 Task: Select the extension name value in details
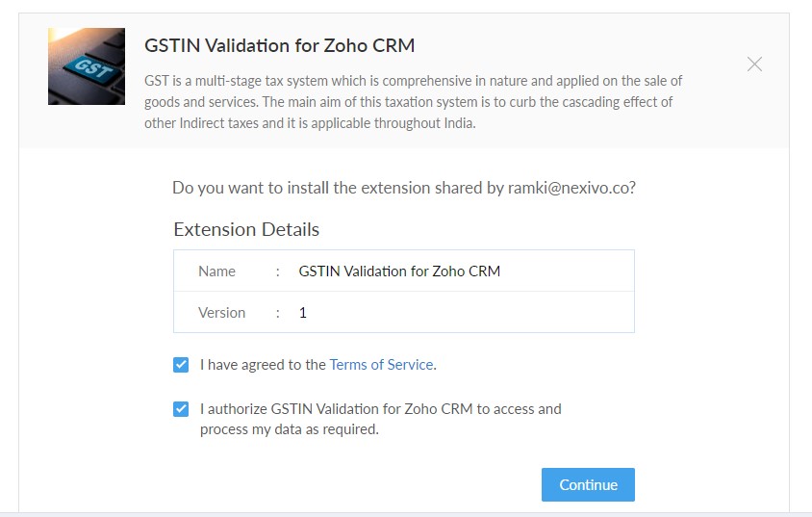pyautogui.click(x=399, y=271)
